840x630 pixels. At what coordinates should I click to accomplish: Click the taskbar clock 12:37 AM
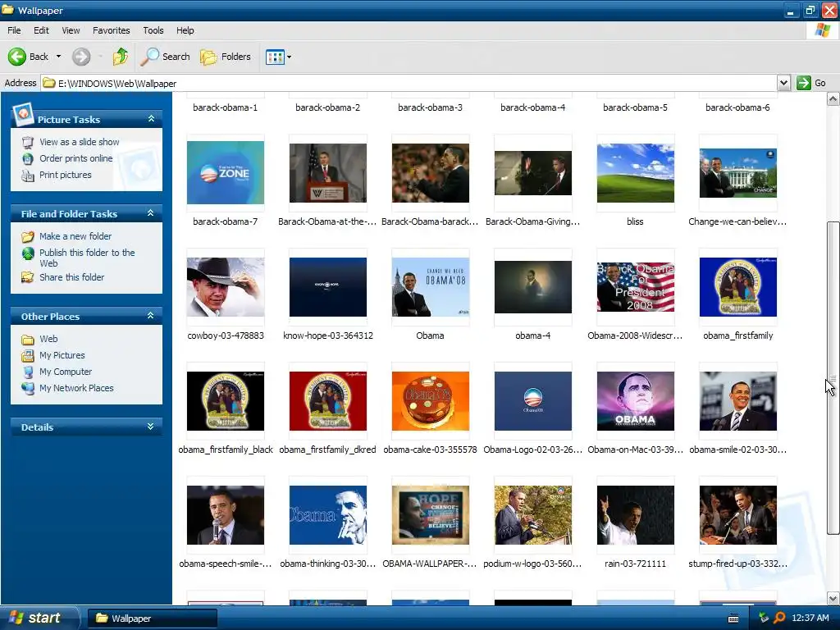[x=810, y=619]
